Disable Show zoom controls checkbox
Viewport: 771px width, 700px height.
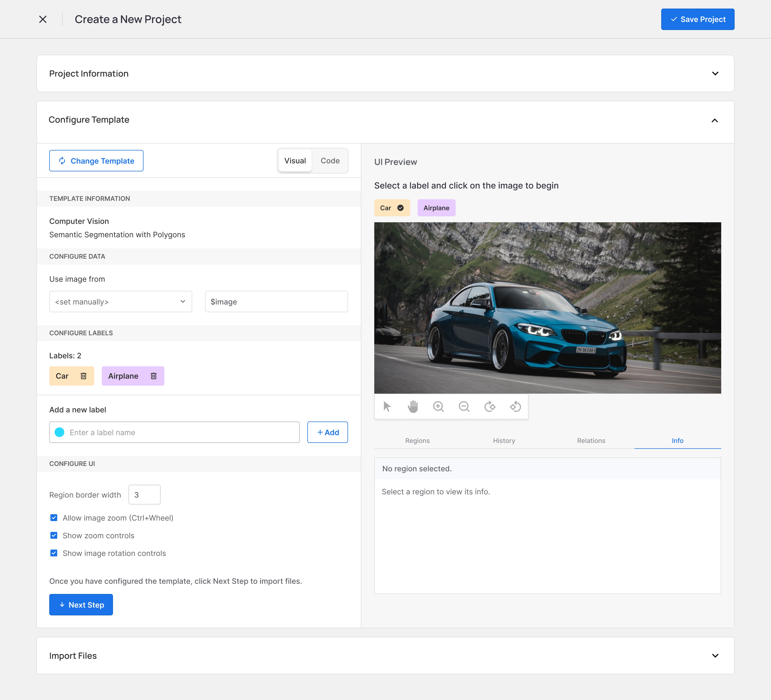[54, 535]
